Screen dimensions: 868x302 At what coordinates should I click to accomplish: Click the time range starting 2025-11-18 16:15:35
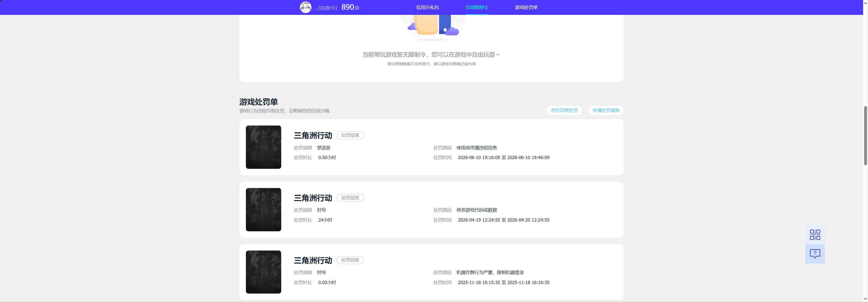pos(504,283)
